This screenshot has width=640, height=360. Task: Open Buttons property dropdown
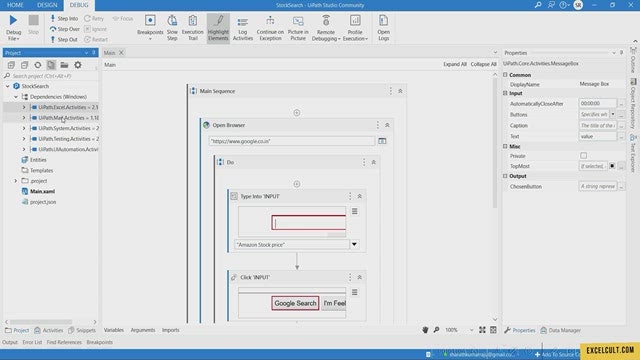pyautogui.click(x=613, y=114)
